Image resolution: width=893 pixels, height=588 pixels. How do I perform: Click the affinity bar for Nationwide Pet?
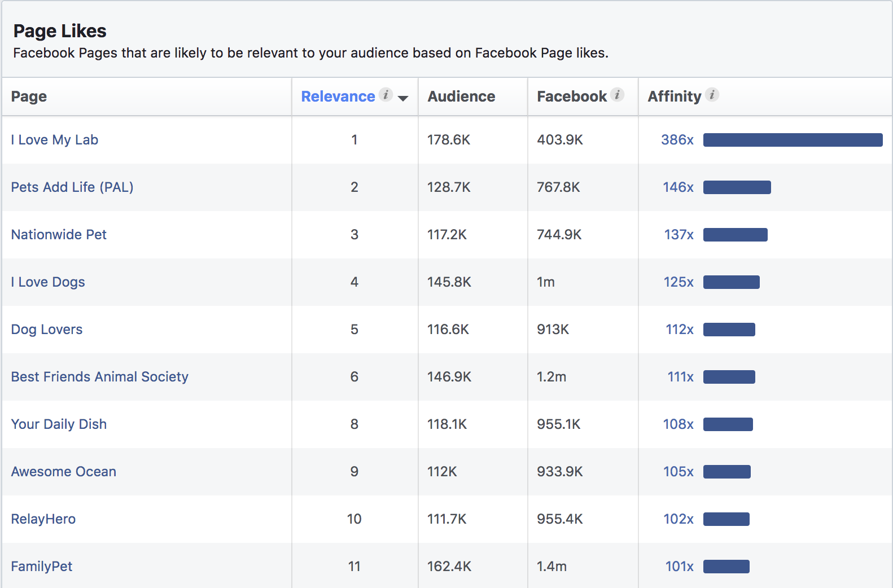[x=736, y=235]
